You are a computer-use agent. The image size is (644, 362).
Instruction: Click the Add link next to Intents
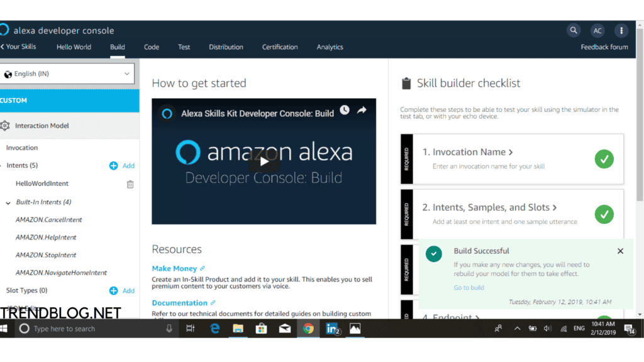[128, 166]
